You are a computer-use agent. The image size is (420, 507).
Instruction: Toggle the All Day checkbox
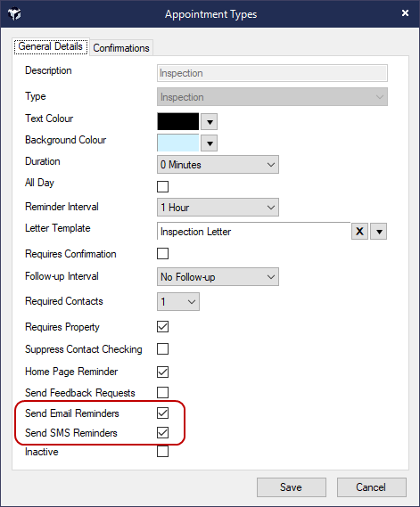(162, 186)
